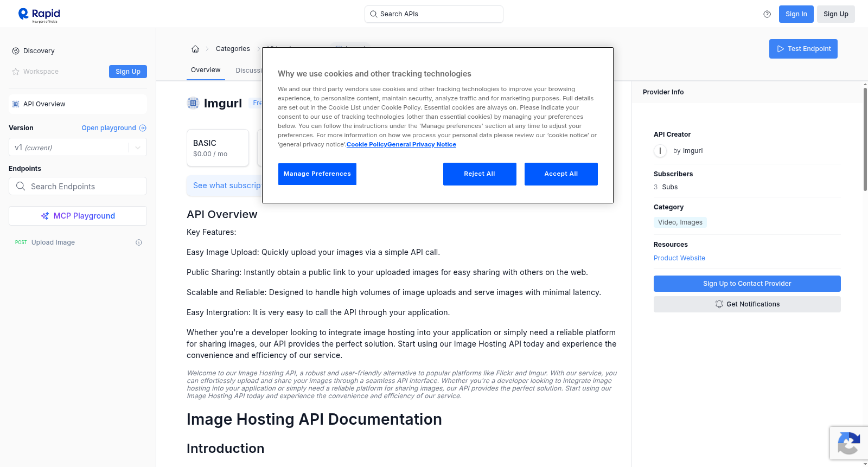Click the info icon beside Upload Image

(139, 242)
